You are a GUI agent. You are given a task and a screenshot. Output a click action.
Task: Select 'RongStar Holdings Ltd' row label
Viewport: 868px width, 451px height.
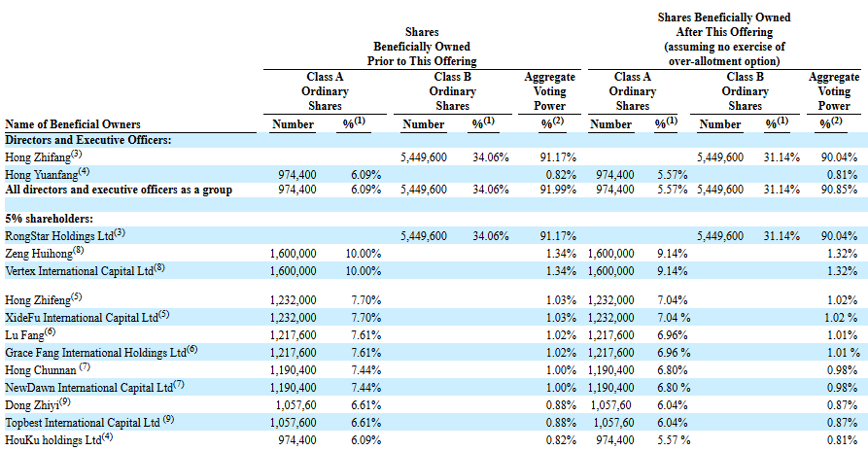[59, 236]
